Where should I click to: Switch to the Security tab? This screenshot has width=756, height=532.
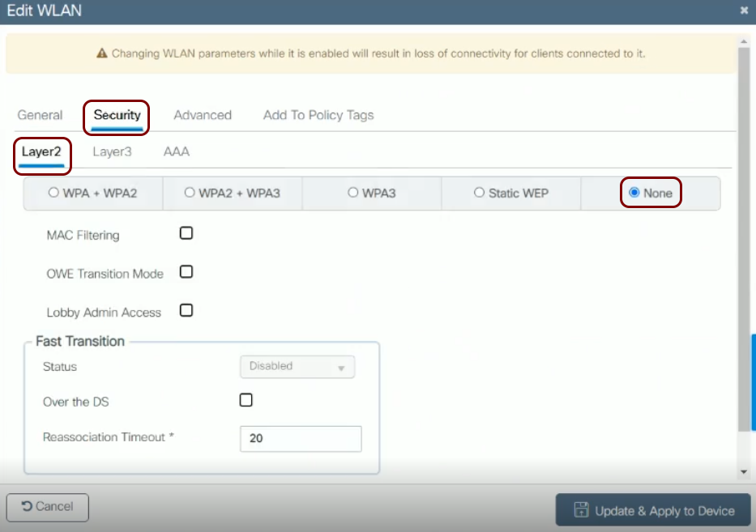[x=117, y=115]
